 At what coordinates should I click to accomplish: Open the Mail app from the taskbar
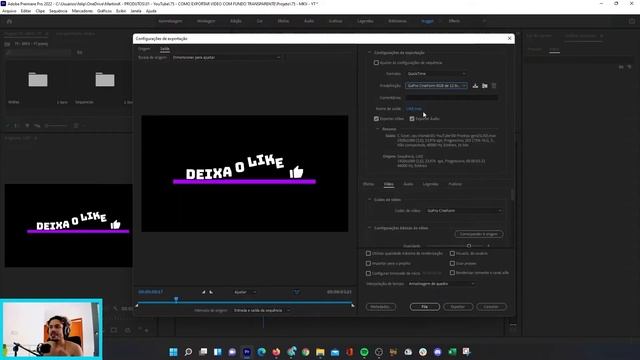pyautogui.click(x=335, y=352)
